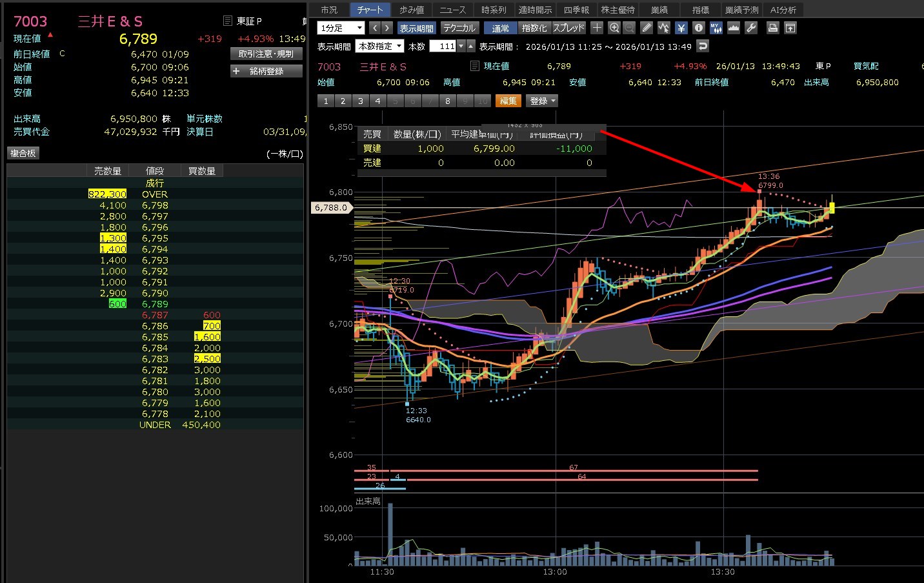The width and height of the screenshot is (924, 583).
Task: Click the crosshair cursor icon
Action: click(x=597, y=28)
